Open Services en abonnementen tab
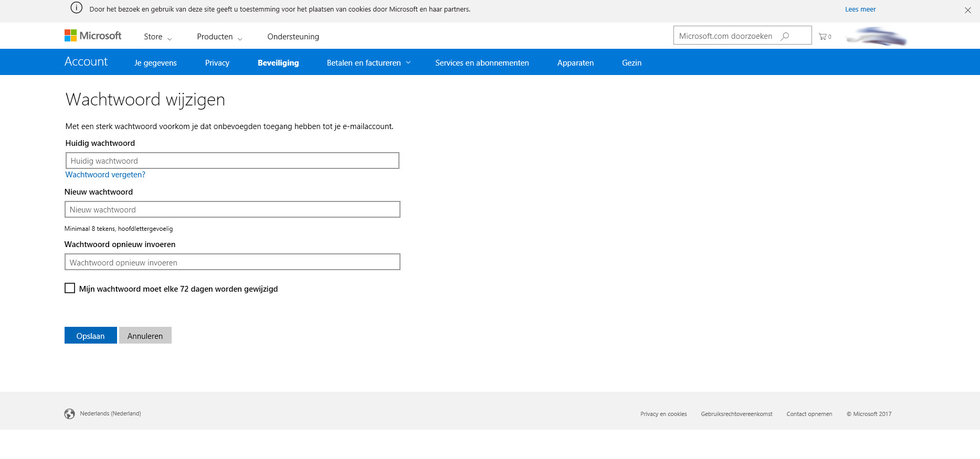Image resolution: width=980 pixels, height=459 pixels. pyautogui.click(x=482, y=63)
